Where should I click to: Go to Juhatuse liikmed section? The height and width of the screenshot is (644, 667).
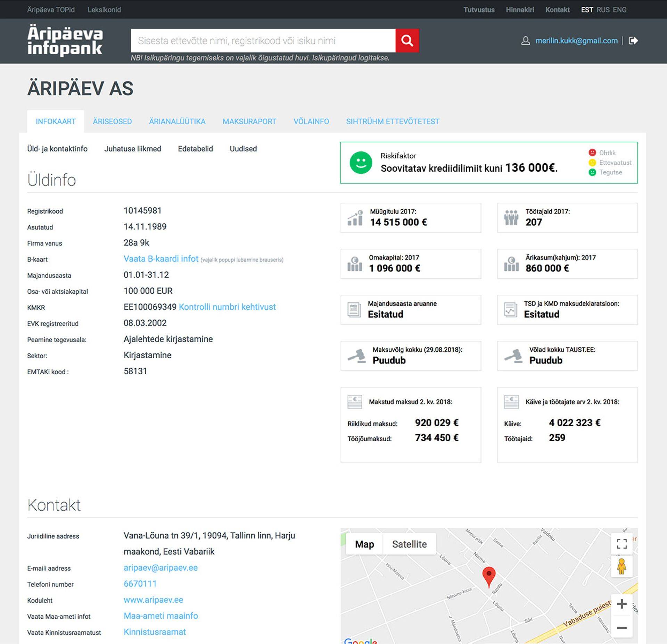pyautogui.click(x=133, y=149)
